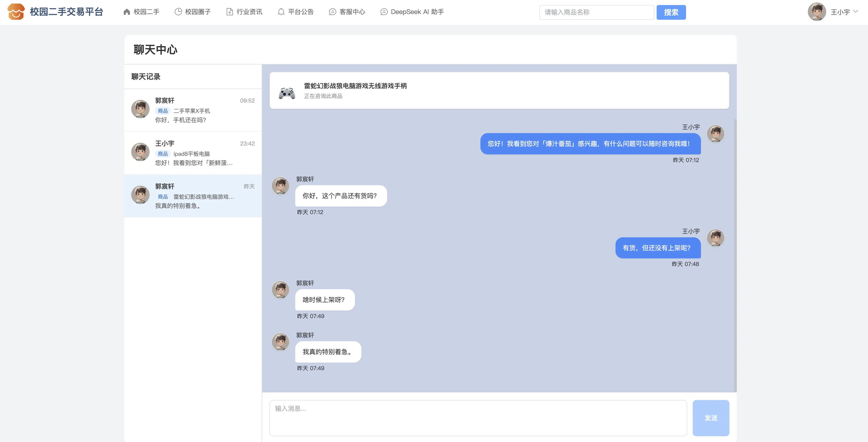Viewport: 868px width, 442px height.
Task: Open the 平台公告 menu item
Action: point(301,12)
